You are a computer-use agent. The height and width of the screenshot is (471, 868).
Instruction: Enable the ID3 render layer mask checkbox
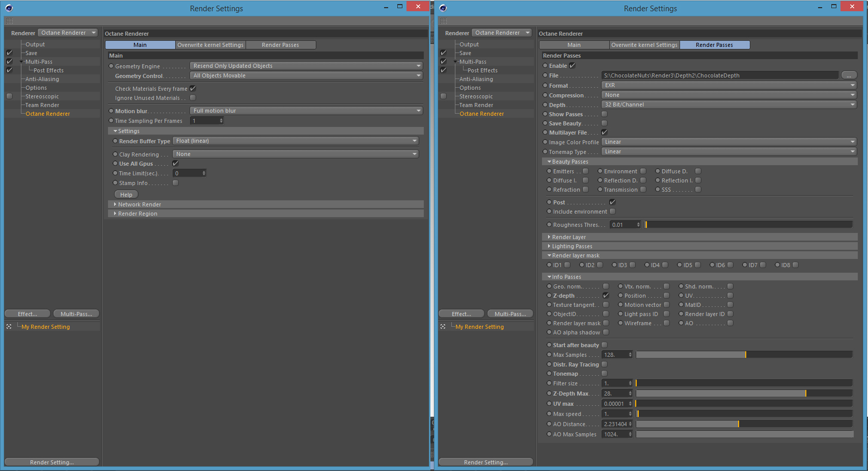633,265
